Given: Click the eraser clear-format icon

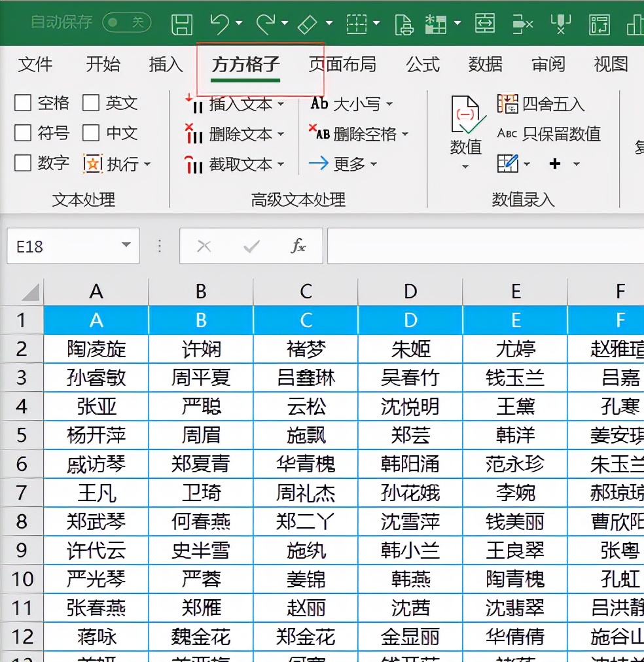Looking at the screenshot, I should click(x=308, y=24).
